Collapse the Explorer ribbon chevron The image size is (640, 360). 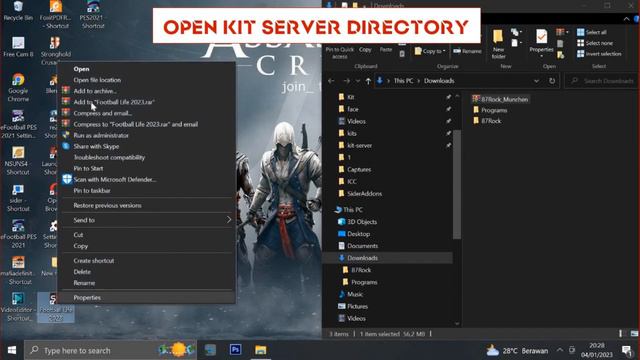pos(627,19)
